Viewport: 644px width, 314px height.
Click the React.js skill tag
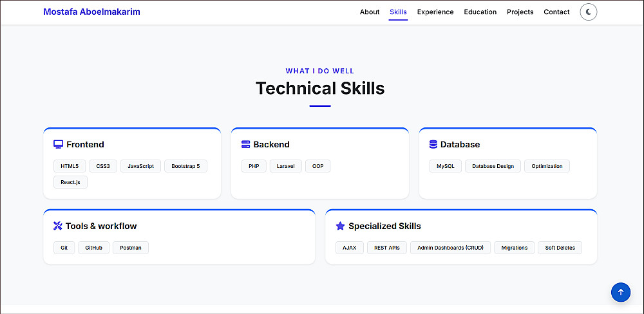tap(71, 182)
